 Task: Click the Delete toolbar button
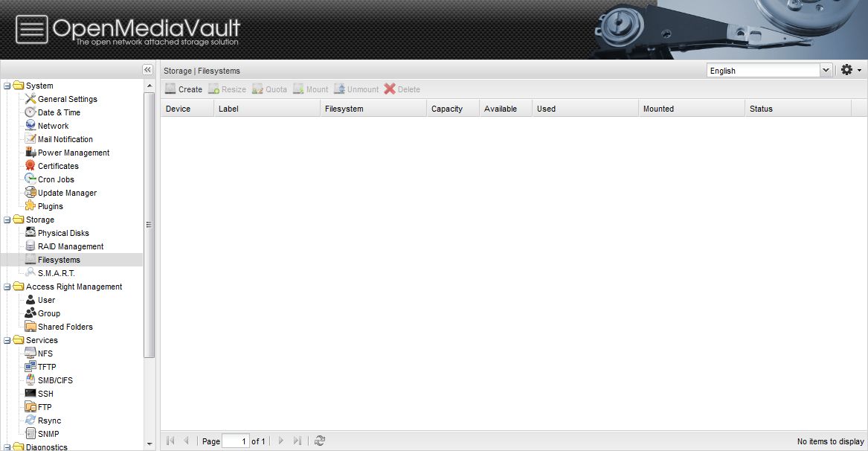point(402,89)
